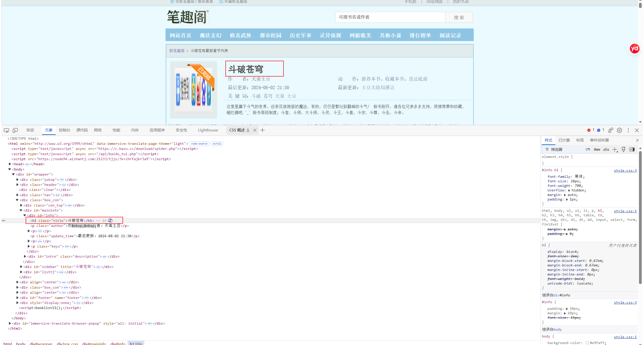Viewport: 644px width, 345px height.
Task: Toggle :hov element state panel
Action: coord(597,149)
